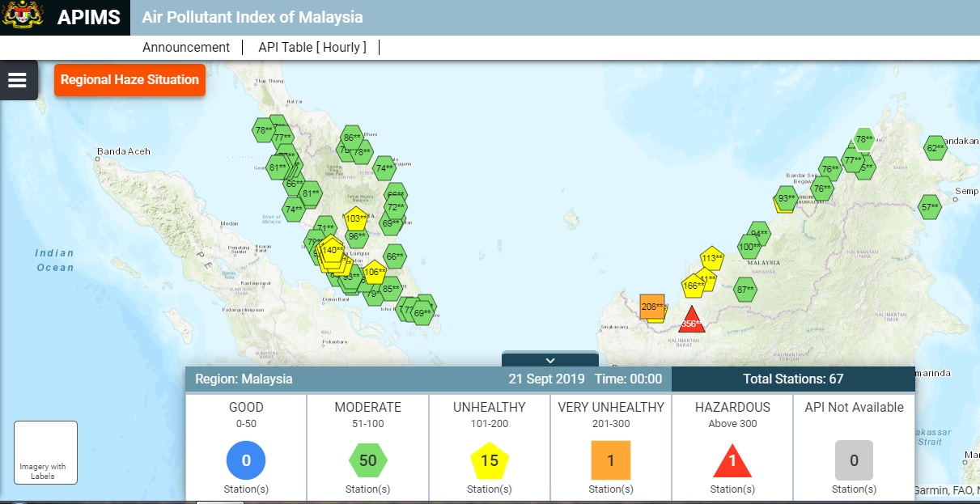Click the Regional Haze Situation button
The height and width of the screenshot is (504, 980).
click(129, 80)
